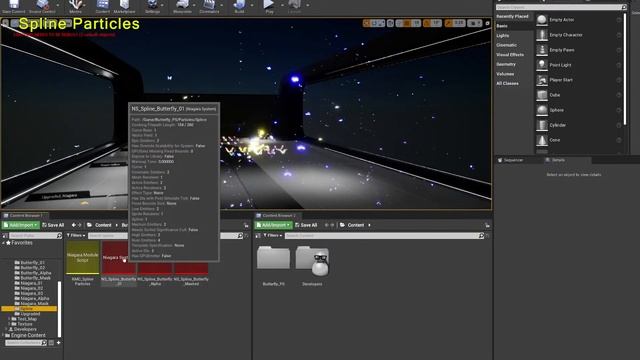Collapse Favorites section
This screenshot has width=640, height=360.
point(4,243)
